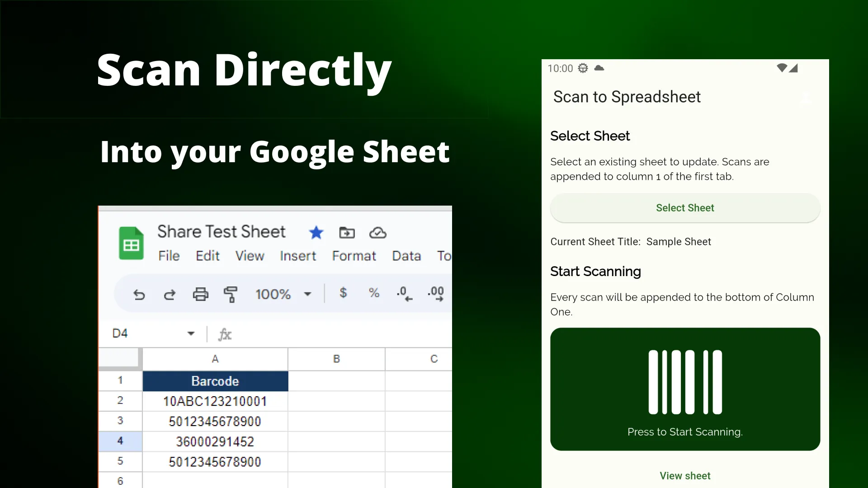The height and width of the screenshot is (488, 868).
Task: Open the 100% zoom dropdown
Action: (283, 294)
